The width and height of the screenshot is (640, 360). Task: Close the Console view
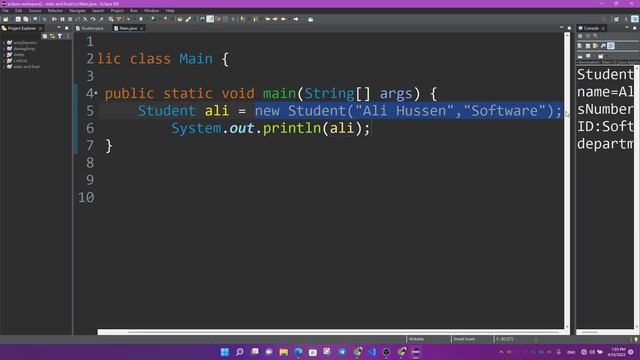pos(603,29)
